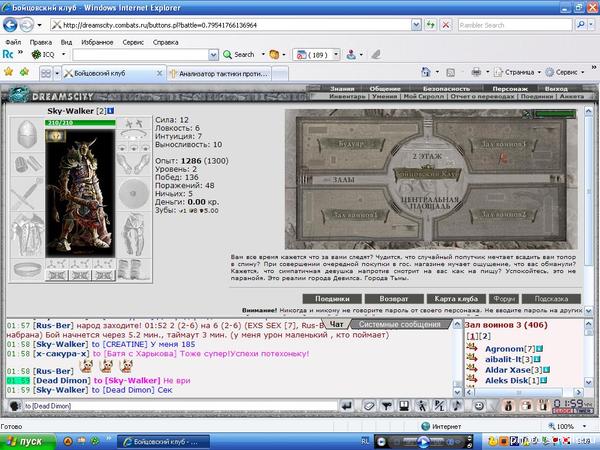Open Agronom's private message arrow icon

click(x=472, y=348)
